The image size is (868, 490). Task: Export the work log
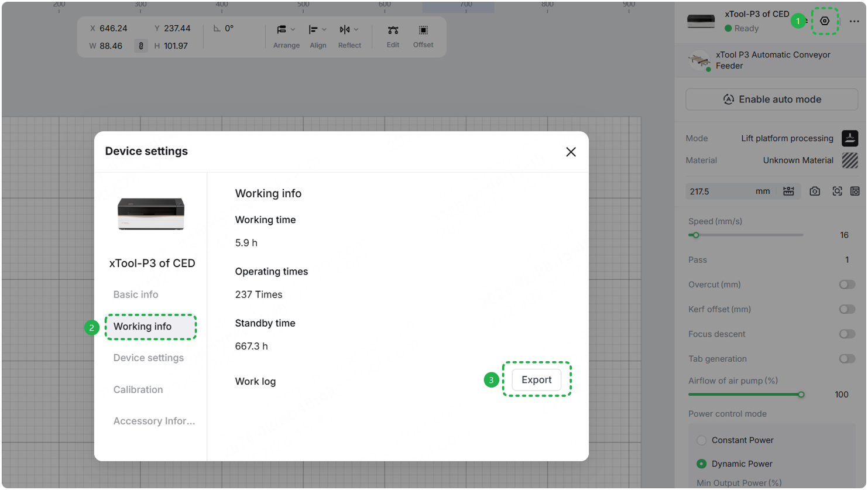pos(537,380)
